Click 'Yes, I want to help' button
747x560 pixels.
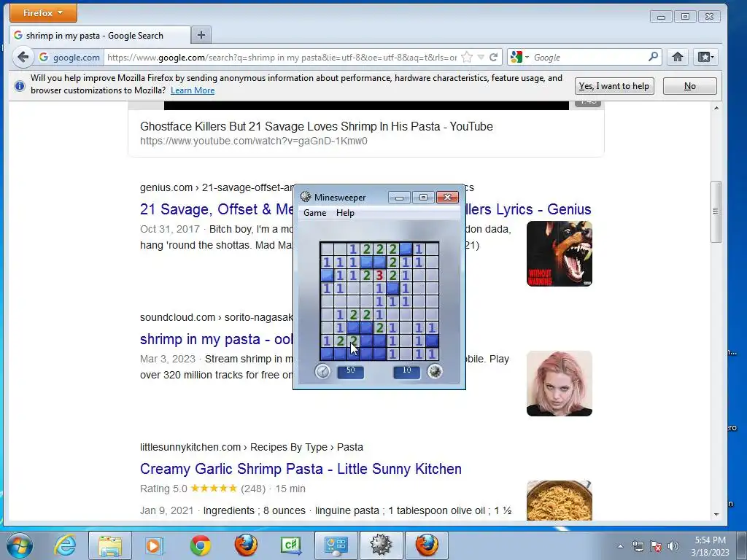point(614,86)
